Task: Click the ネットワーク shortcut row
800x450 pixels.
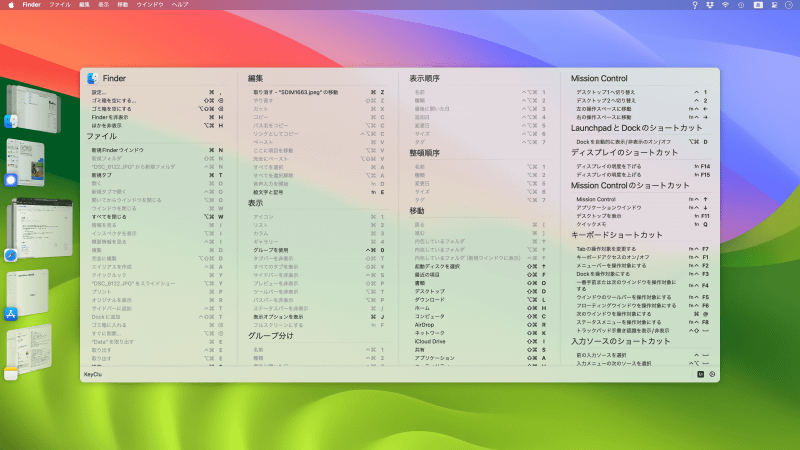Action: 480,333
